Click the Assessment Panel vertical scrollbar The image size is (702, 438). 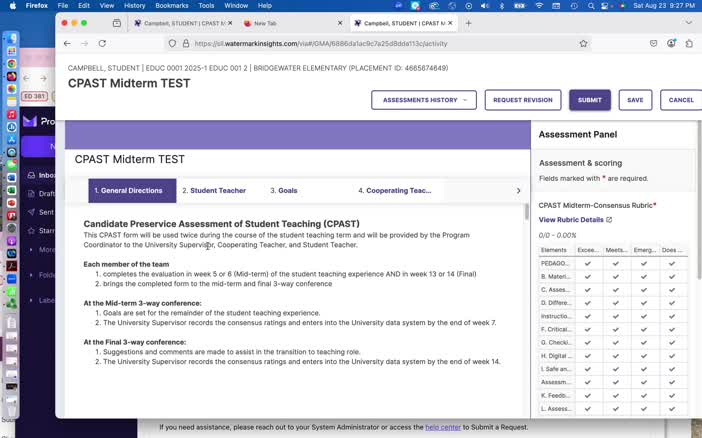pyautogui.click(x=699, y=202)
